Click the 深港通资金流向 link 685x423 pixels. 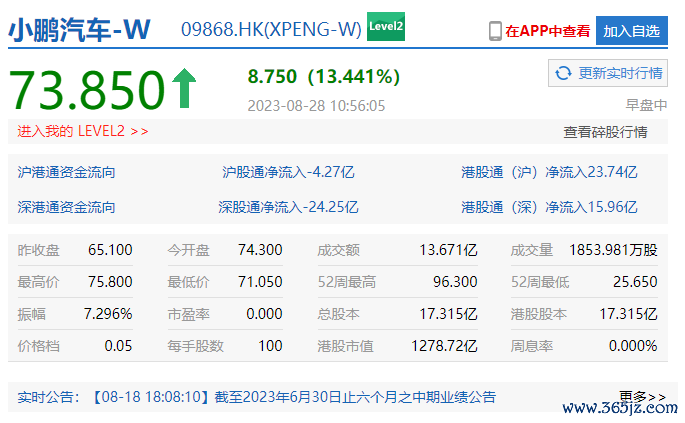coord(66,207)
